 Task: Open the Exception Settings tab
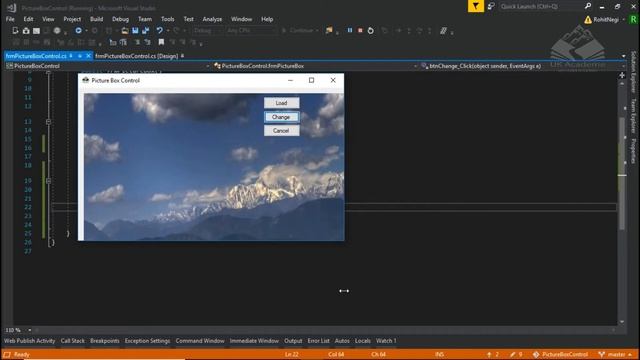(x=147, y=341)
